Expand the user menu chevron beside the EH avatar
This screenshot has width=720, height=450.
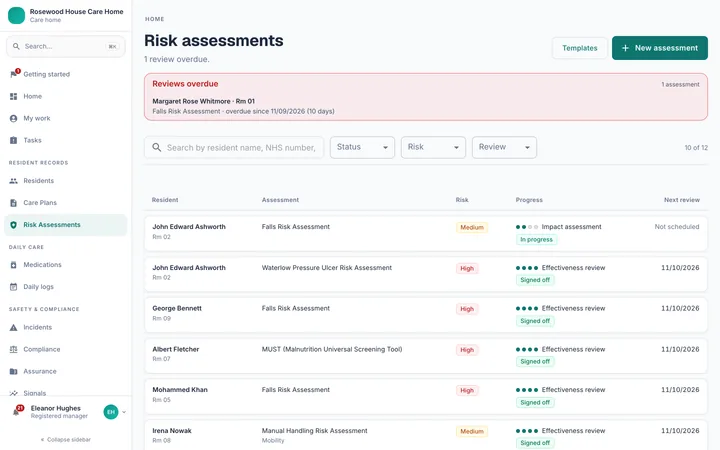(x=124, y=412)
